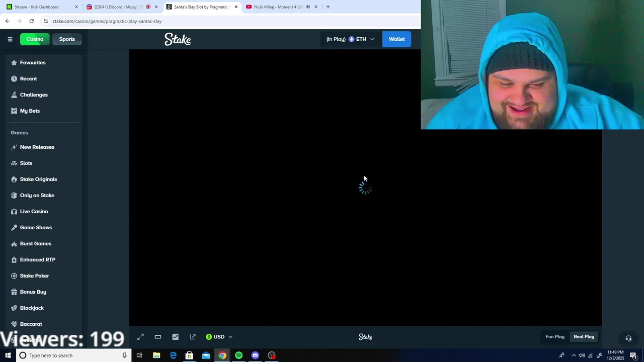Mute the Nicki Minaj tab audio icon
644x362 pixels.
307,7
